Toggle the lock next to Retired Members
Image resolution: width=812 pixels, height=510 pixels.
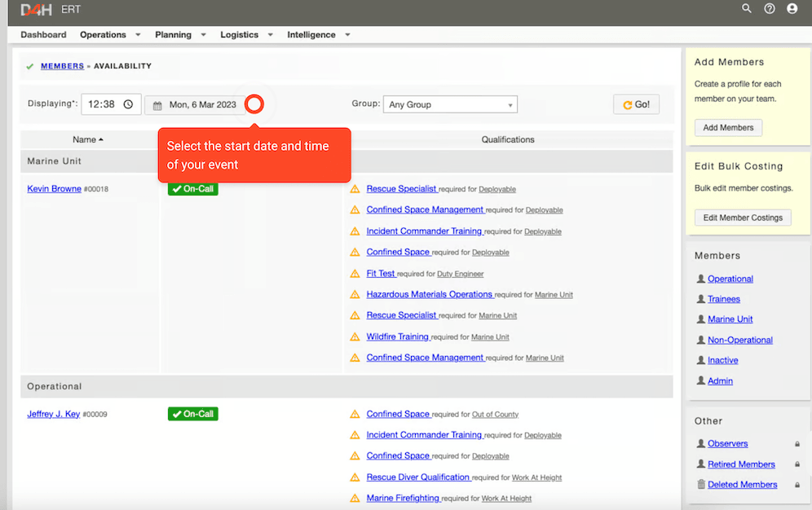(797, 464)
